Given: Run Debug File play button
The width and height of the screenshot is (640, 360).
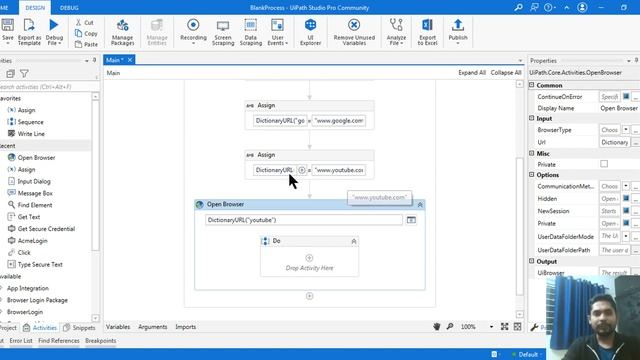Looking at the screenshot, I should [x=54, y=25].
